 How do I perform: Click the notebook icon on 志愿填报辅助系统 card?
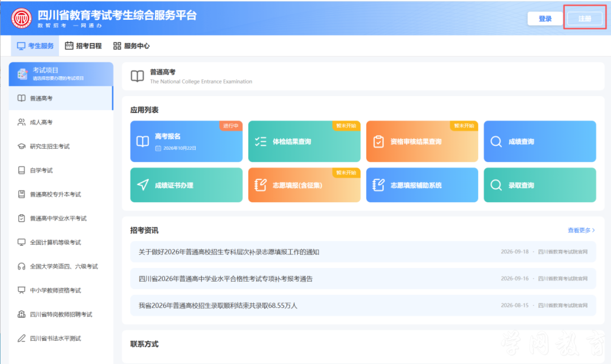click(378, 185)
